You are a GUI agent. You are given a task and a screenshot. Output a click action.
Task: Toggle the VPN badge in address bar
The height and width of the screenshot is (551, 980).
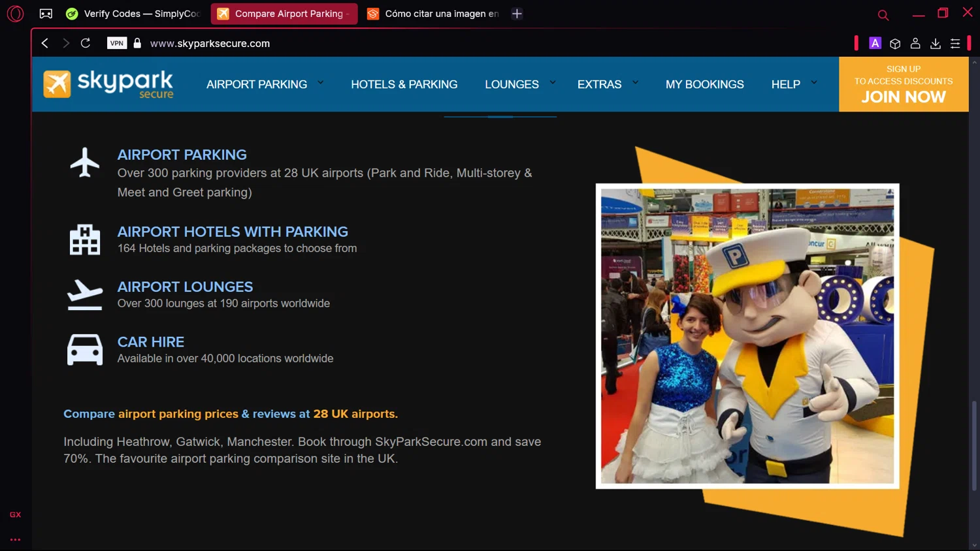coord(117,43)
